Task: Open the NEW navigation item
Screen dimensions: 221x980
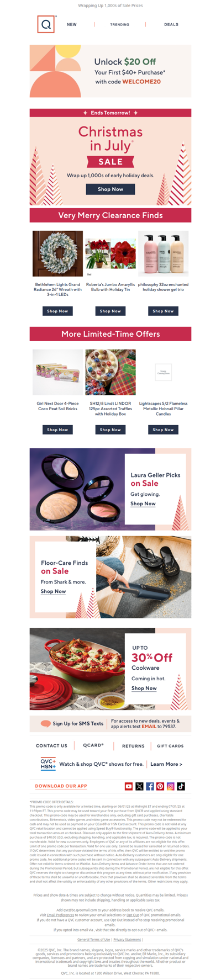Action: (x=72, y=24)
